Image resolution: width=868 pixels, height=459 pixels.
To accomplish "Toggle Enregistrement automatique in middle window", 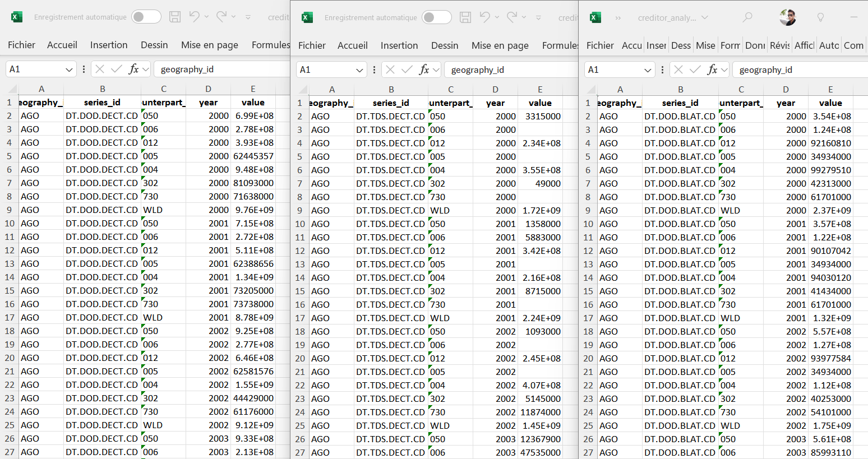I will [437, 17].
